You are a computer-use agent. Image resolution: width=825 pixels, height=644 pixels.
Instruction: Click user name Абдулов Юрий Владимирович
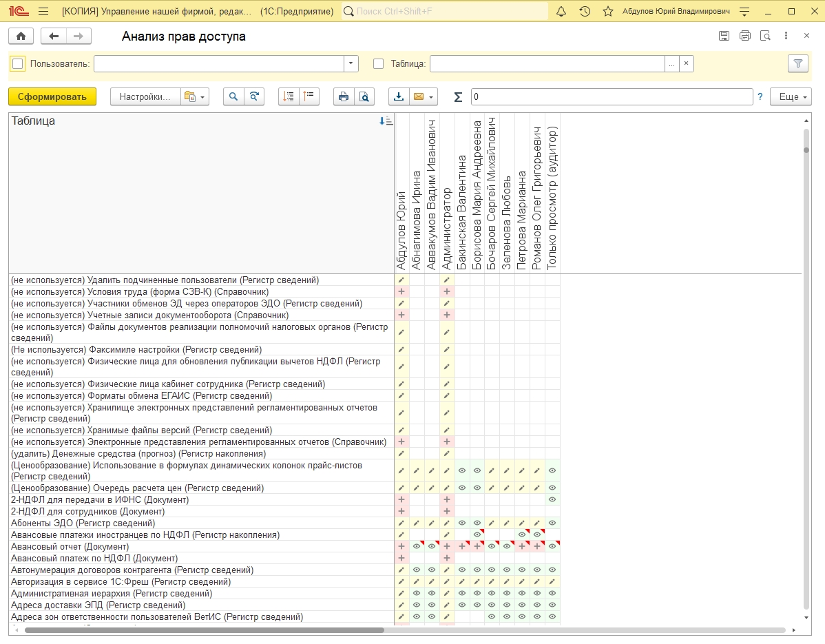(x=676, y=11)
